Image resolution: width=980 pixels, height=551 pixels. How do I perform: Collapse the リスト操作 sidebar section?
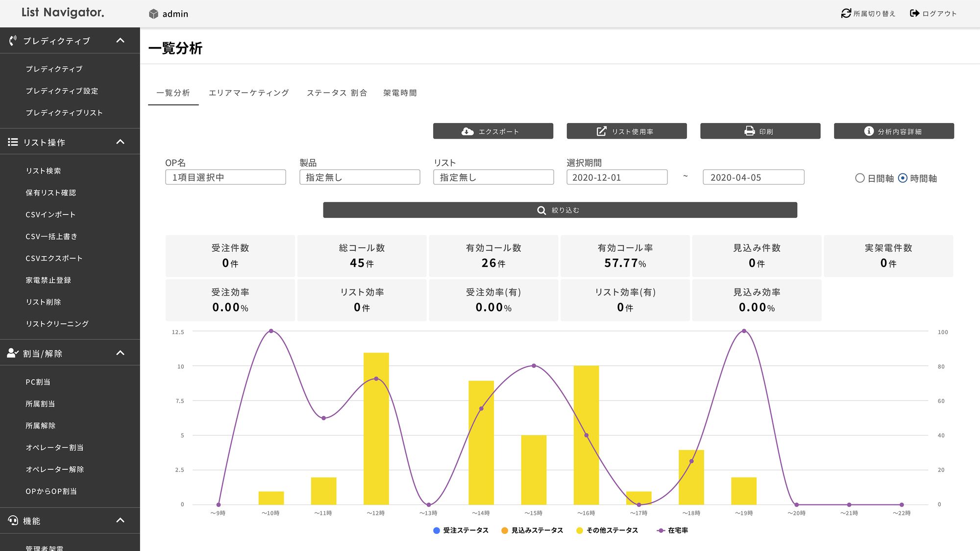click(x=120, y=142)
